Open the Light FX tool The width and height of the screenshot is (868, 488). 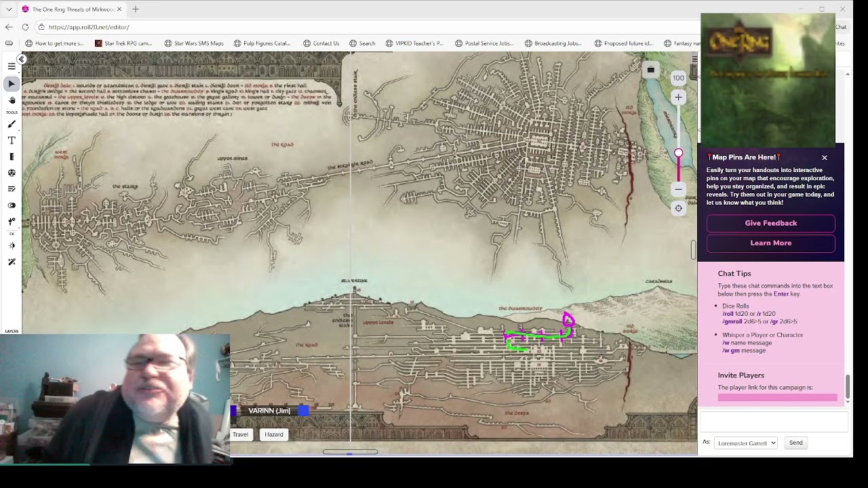coord(12,246)
